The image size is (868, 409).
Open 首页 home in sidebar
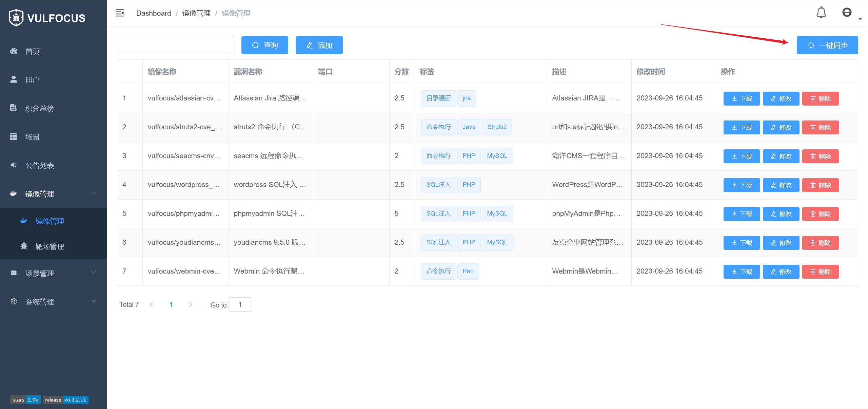pyautogui.click(x=33, y=52)
